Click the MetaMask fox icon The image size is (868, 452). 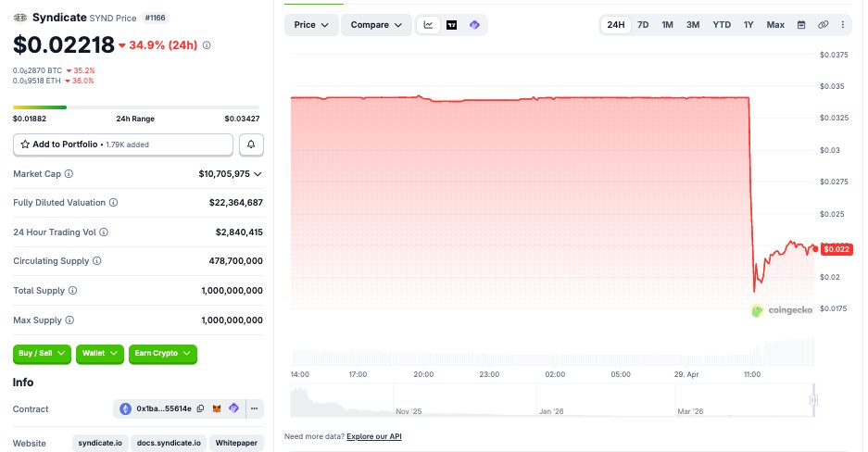pos(217,408)
